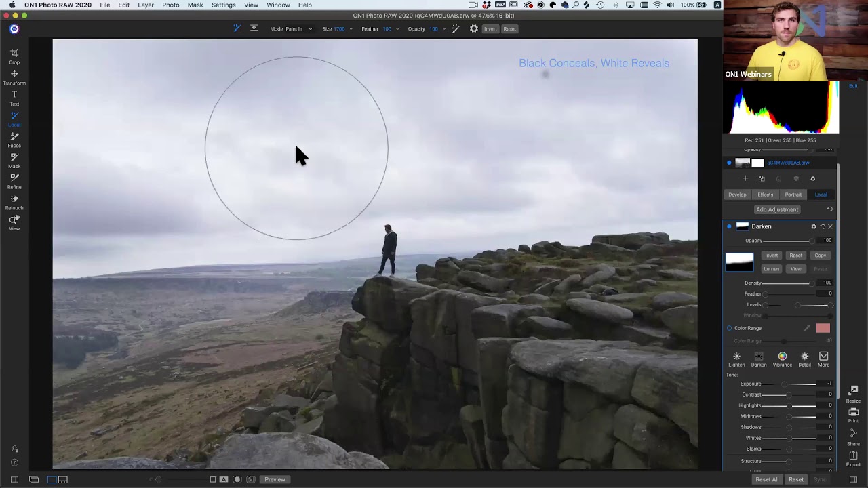Screen dimensions: 868x488
Task: Click the mask Lumen button
Action: click(771, 269)
